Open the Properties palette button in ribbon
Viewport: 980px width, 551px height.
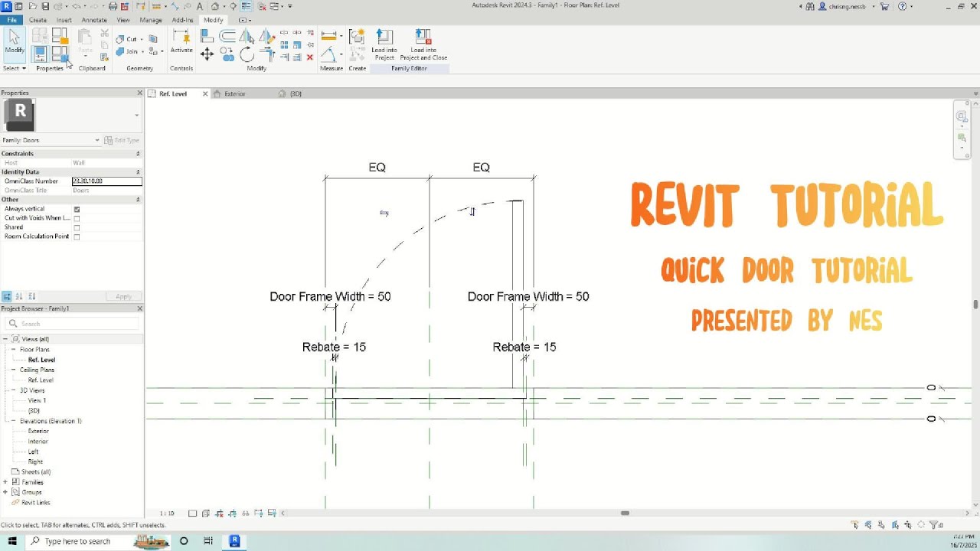click(40, 54)
